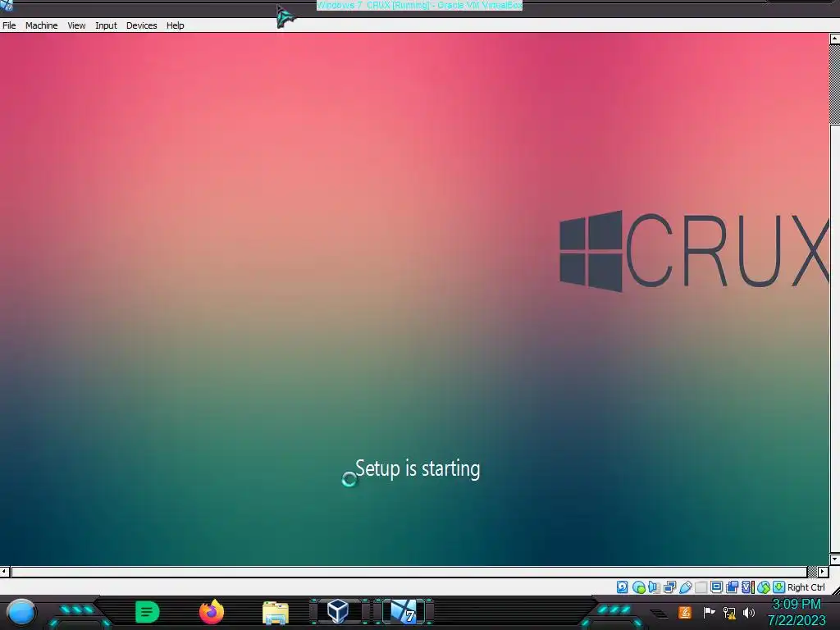Click the 3:09 PM clock on the taskbar
Screen dimensions: 840x630
pos(797,605)
